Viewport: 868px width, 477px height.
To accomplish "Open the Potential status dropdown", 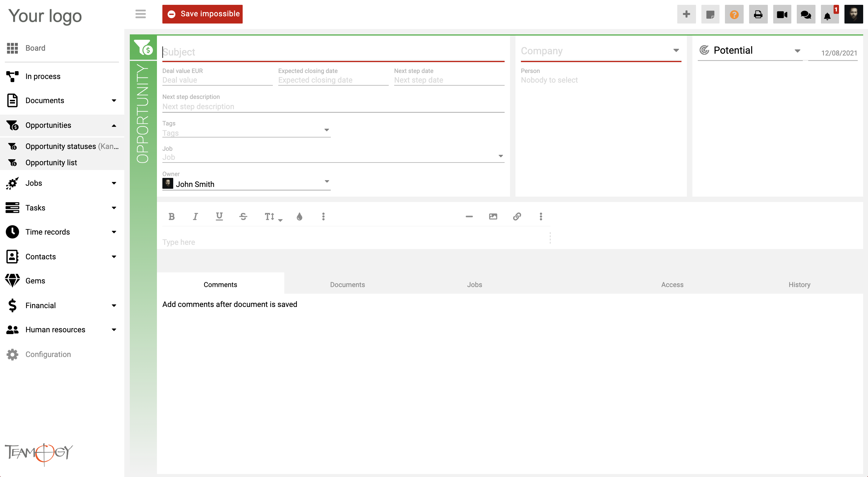I will tap(750, 50).
